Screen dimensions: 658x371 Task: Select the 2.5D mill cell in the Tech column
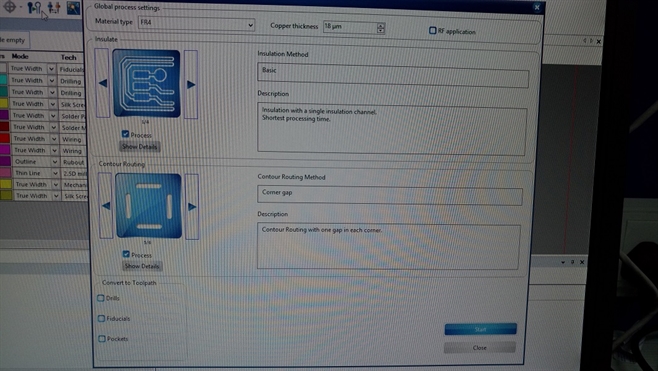(x=74, y=173)
